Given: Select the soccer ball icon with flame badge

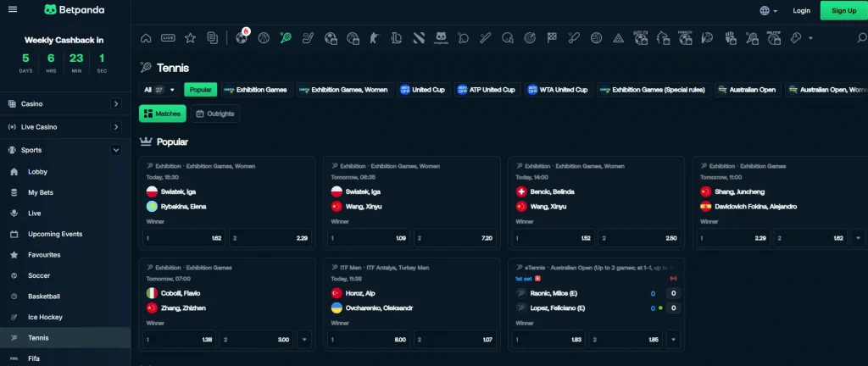Looking at the screenshot, I should [x=242, y=38].
